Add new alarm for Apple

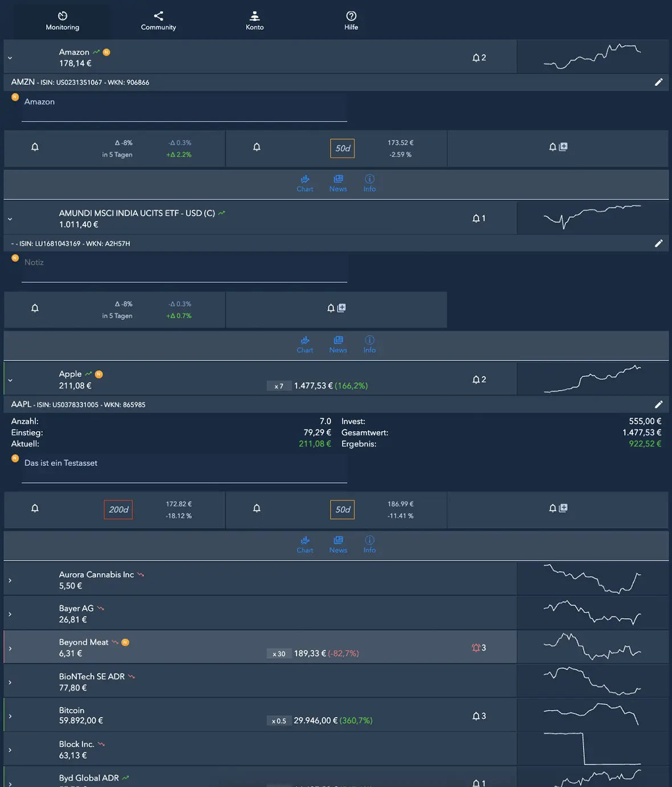(x=558, y=508)
